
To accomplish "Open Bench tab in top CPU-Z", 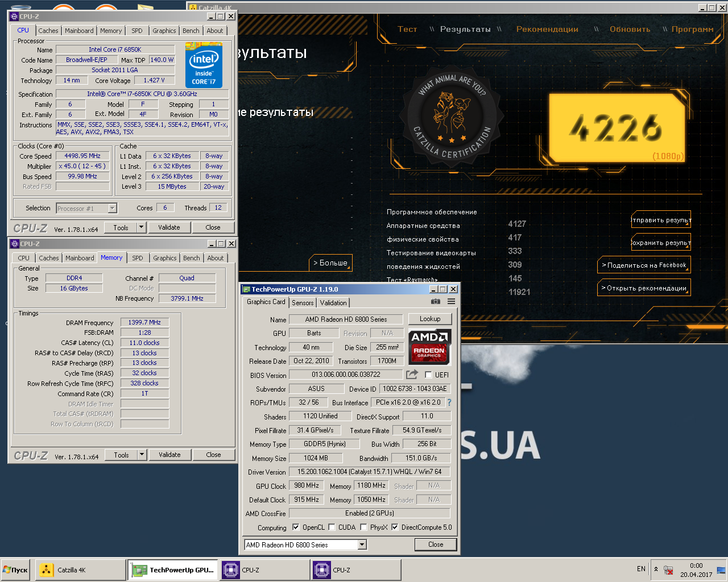I will [x=191, y=31].
